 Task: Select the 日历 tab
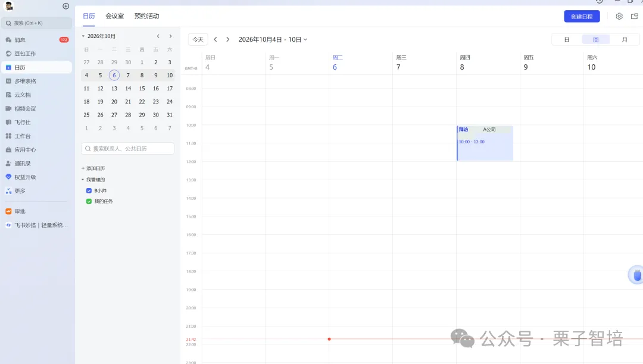click(89, 16)
